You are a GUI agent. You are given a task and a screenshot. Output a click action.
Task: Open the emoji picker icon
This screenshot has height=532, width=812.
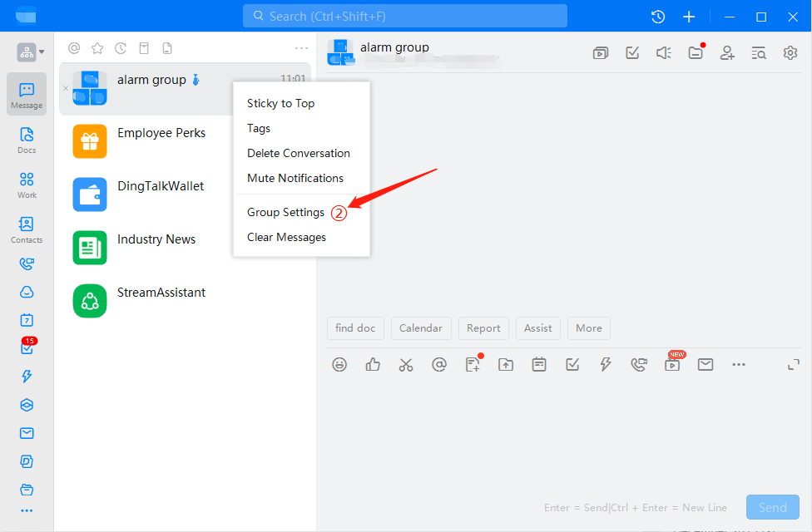click(339, 364)
